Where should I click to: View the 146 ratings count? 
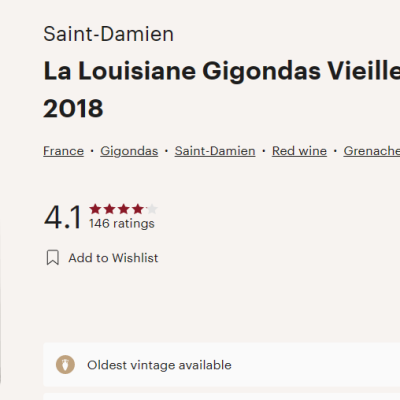pos(122,223)
